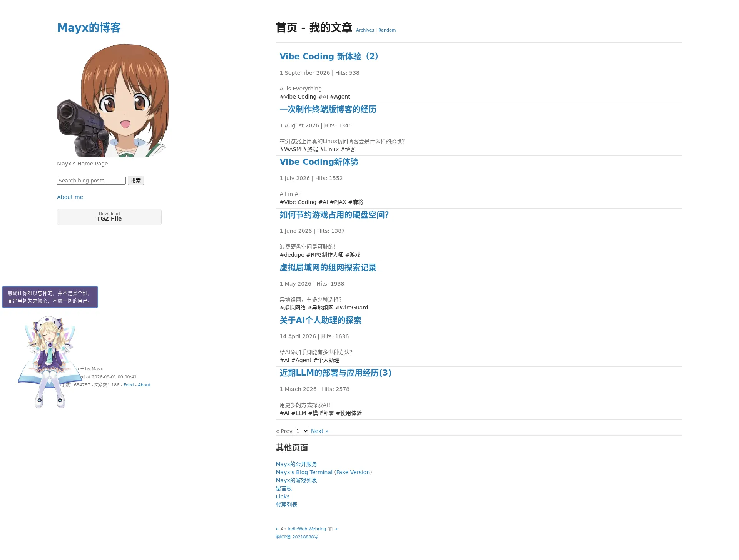The image size is (739, 560).
Task: Open post 关于AI个人助理的探索
Action: click(321, 320)
